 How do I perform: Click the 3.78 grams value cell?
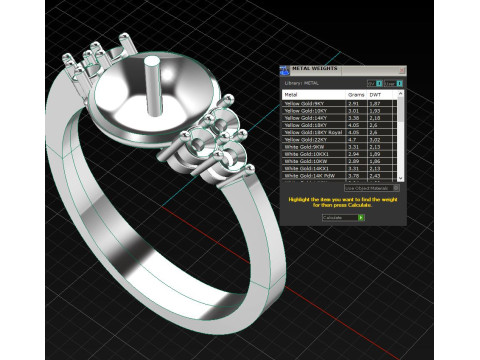pyautogui.click(x=356, y=176)
